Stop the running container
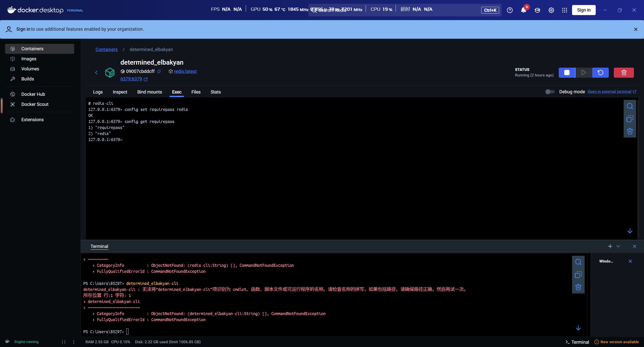The height and width of the screenshot is (347, 644). 567,73
